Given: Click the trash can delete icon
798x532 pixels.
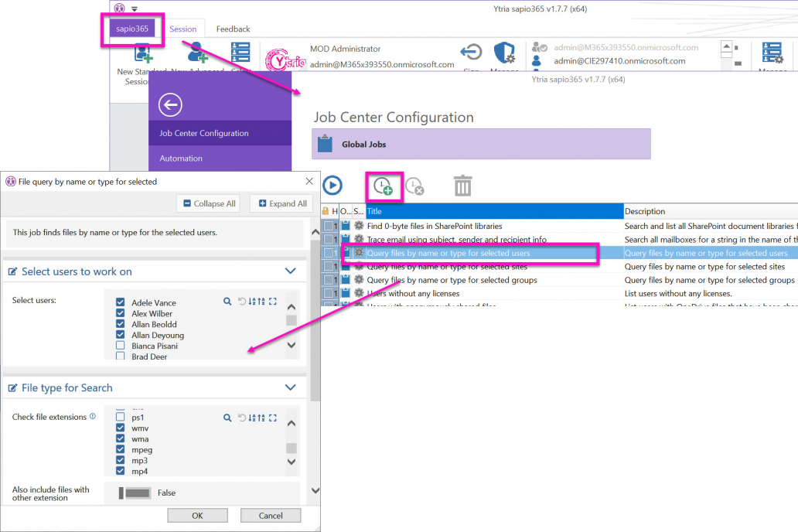Looking at the screenshot, I should [x=462, y=186].
